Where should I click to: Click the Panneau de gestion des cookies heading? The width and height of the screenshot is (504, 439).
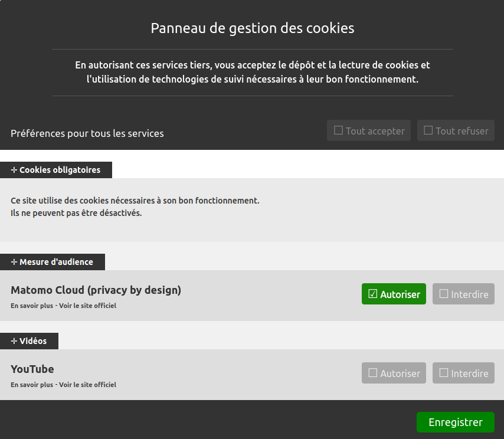pos(253,28)
